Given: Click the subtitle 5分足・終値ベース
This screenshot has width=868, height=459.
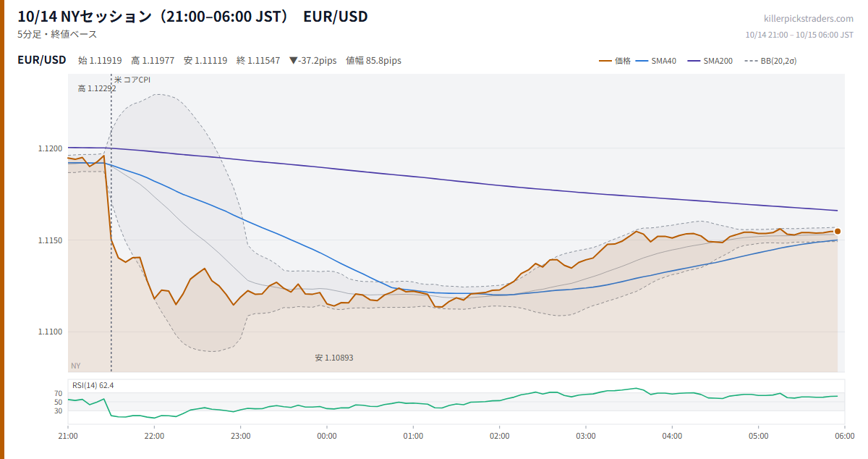Looking at the screenshot, I should point(57,34).
